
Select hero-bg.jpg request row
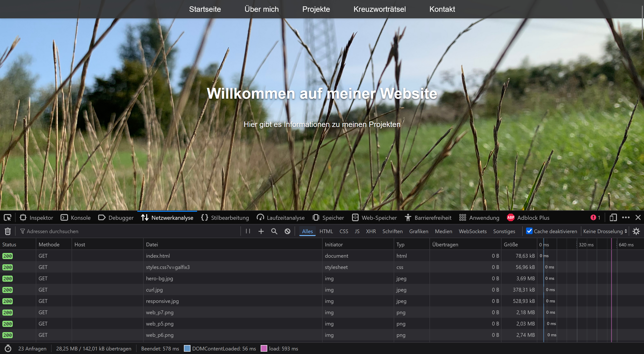coord(159,278)
